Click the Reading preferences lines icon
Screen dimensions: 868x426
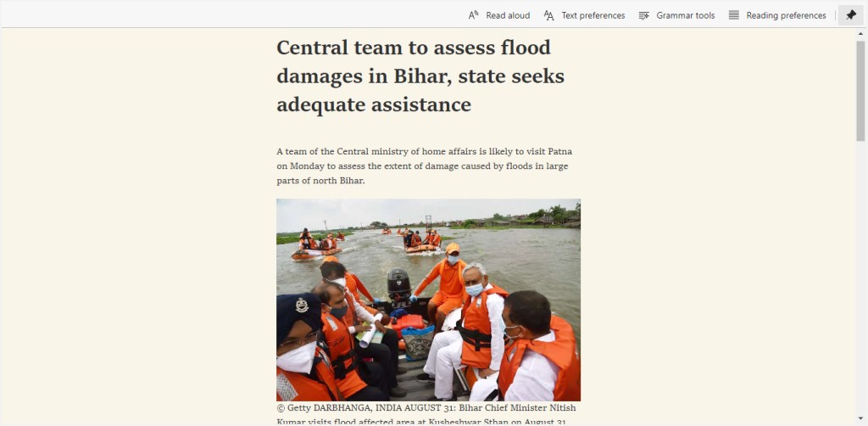[x=733, y=15]
